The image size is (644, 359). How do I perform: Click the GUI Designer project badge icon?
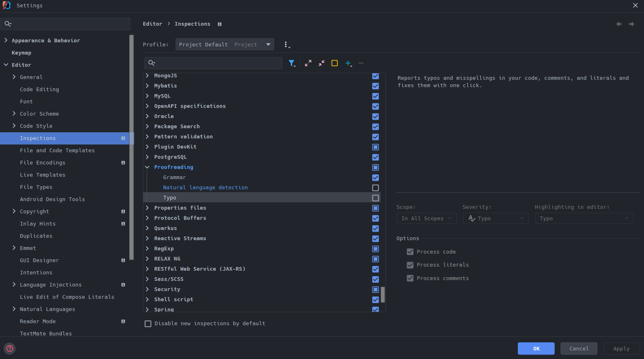(x=123, y=260)
